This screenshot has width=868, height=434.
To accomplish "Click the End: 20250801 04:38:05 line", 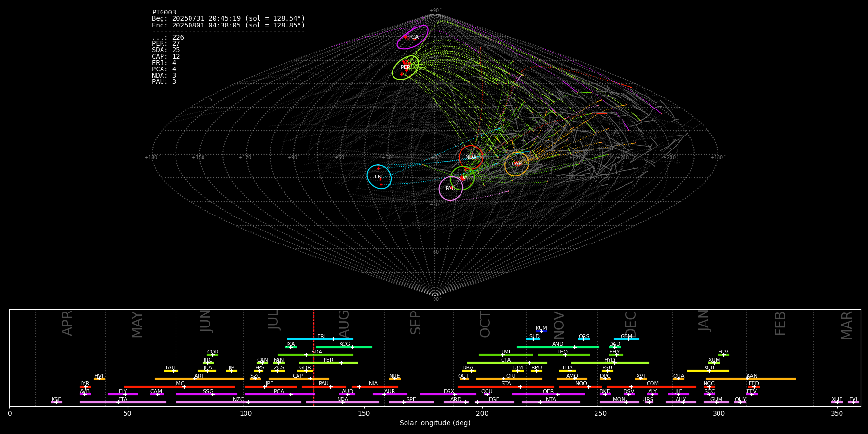I will coord(229,25).
